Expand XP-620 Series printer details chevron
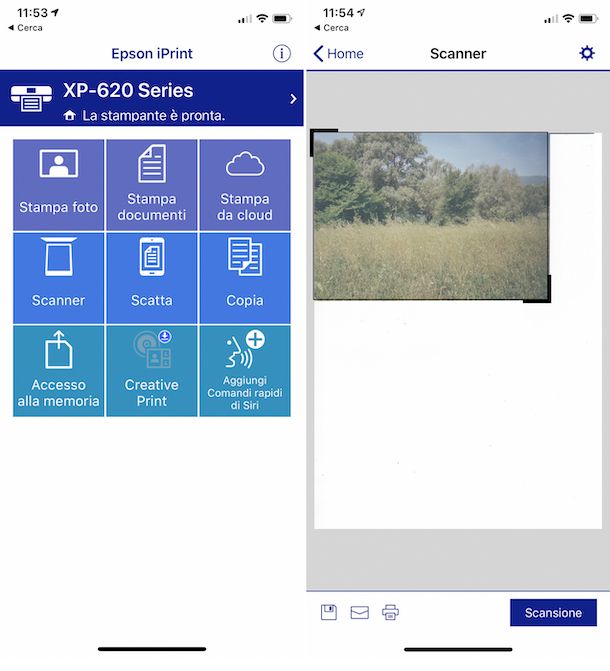The image size is (610, 671). coord(293,99)
